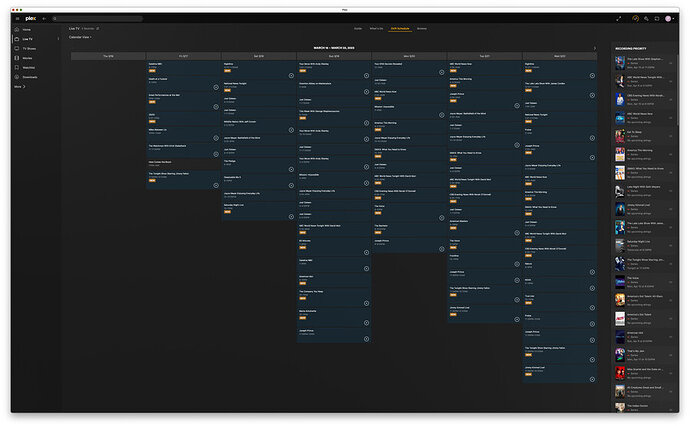The width and height of the screenshot is (690, 426).
Task: Open The Voice in Recording Priority
Action: [x=644, y=282]
